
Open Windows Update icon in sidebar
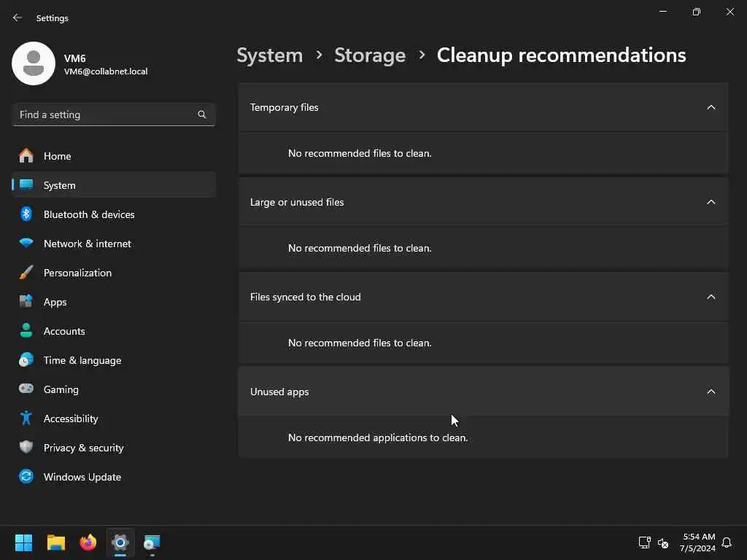(x=26, y=477)
